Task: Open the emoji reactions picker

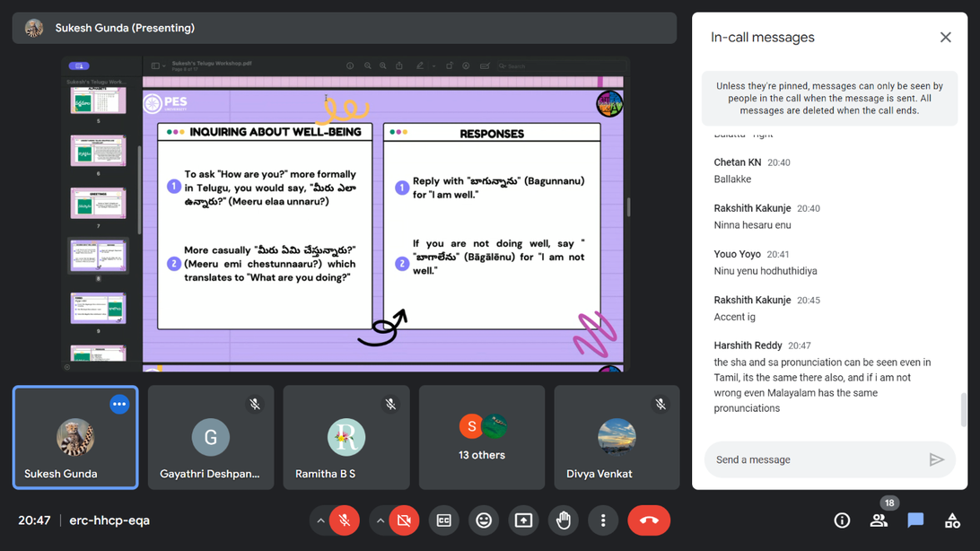Action: [x=484, y=520]
